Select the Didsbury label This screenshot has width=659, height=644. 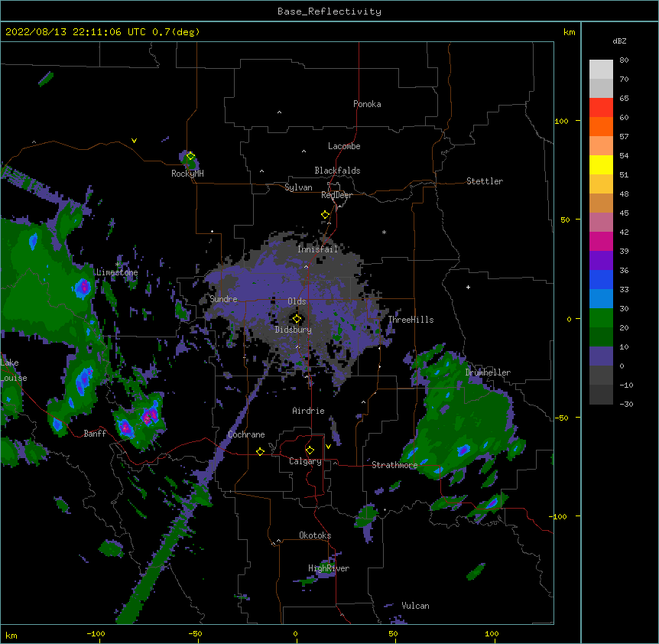point(294,330)
